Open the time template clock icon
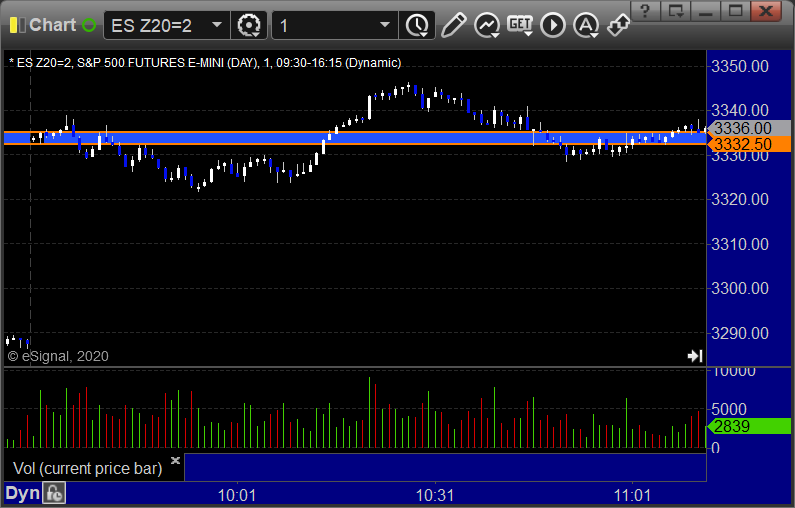The height and width of the screenshot is (508, 795). click(x=417, y=25)
